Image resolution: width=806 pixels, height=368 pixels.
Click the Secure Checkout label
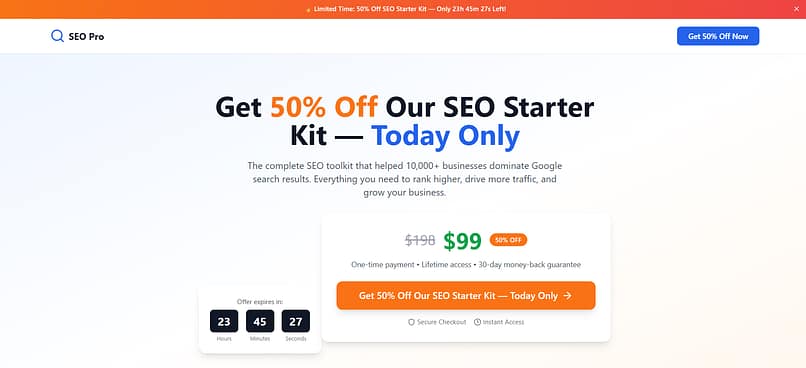click(442, 322)
